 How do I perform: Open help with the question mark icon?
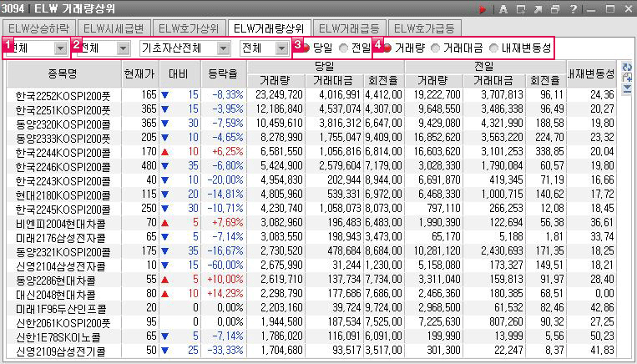[573, 9]
